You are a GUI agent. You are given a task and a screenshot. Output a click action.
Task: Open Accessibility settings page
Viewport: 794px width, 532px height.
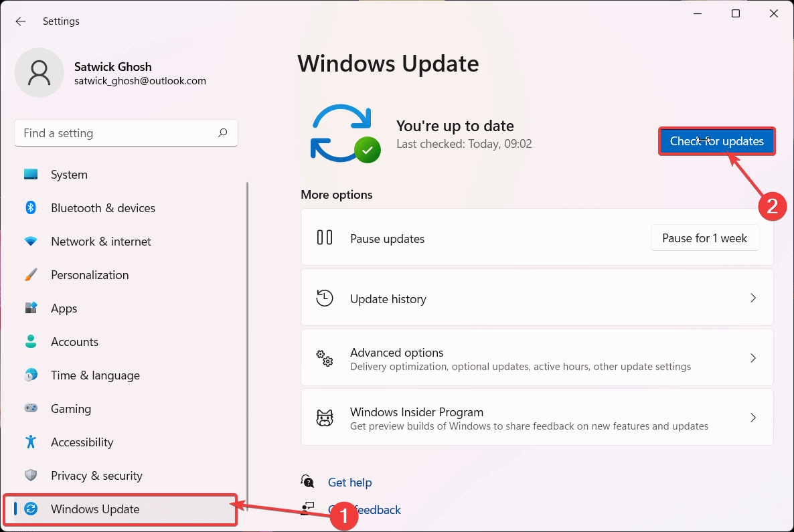pyautogui.click(x=126, y=442)
